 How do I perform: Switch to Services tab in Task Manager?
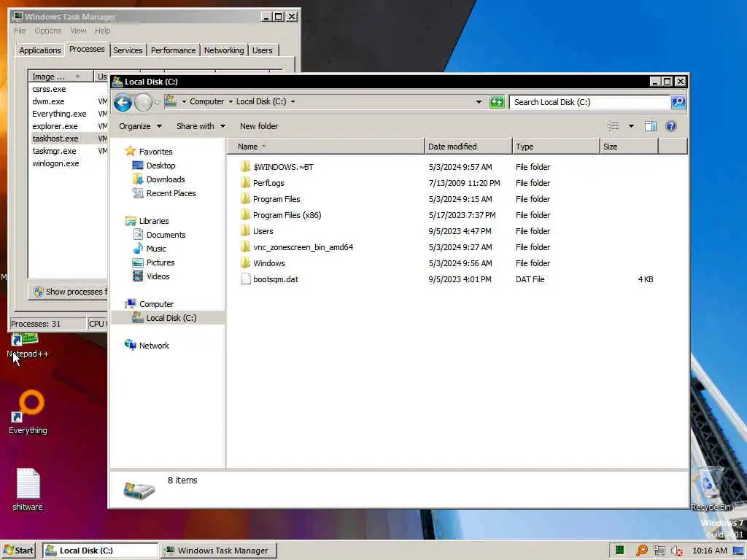pyautogui.click(x=128, y=50)
